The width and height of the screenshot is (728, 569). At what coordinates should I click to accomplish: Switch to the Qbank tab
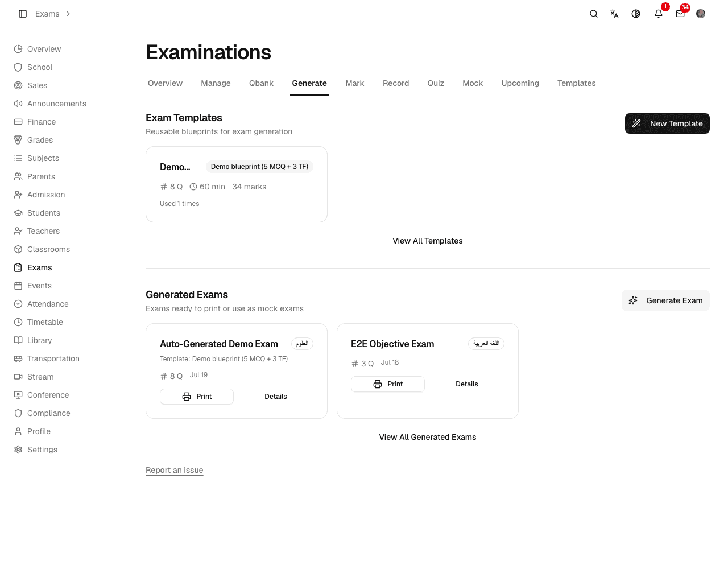click(x=261, y=83)
